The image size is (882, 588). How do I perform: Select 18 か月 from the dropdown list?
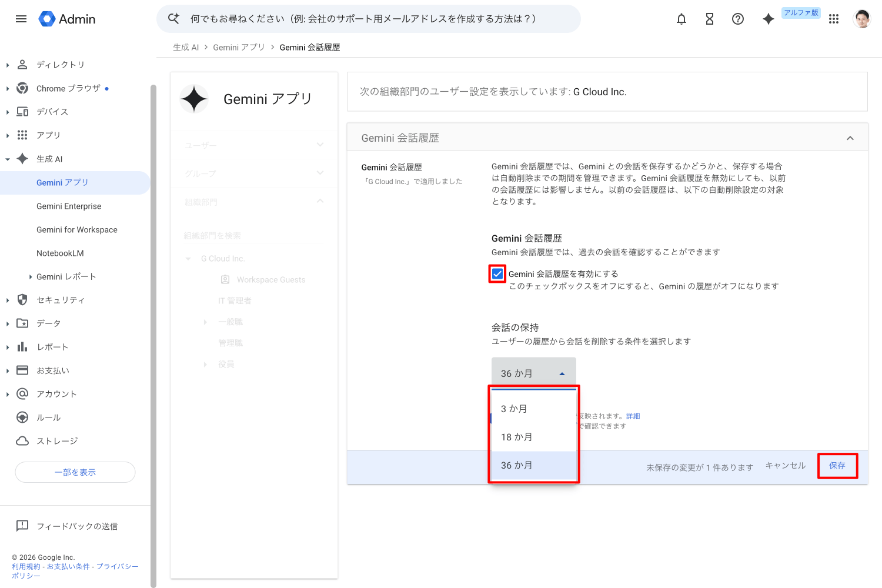coord(534,437)
